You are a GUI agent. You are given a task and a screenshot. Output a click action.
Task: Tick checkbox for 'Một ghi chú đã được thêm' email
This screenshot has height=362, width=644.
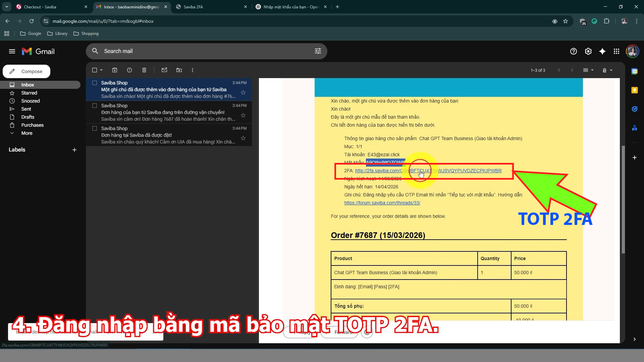pos(95,83)
